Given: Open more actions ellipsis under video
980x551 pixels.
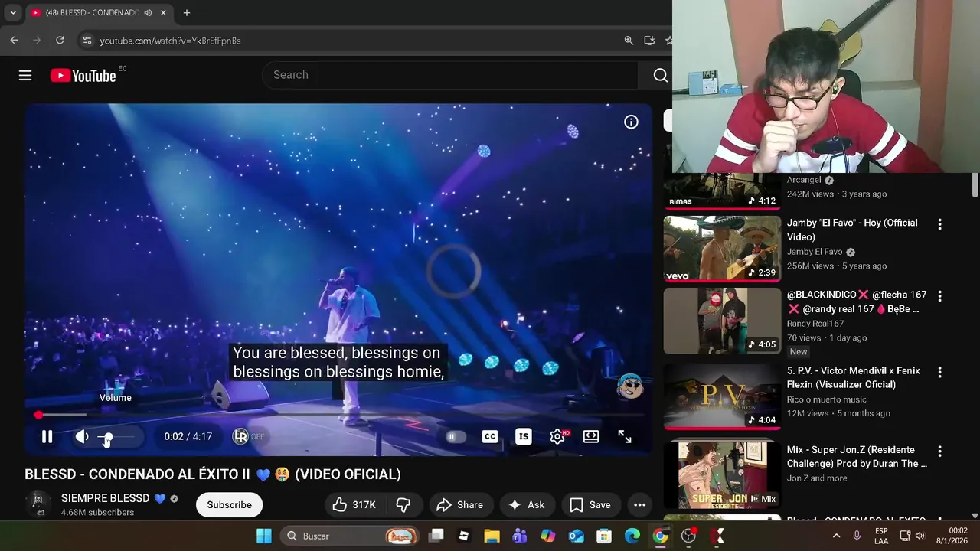Looking at the screenshot, I should (640, 504).
